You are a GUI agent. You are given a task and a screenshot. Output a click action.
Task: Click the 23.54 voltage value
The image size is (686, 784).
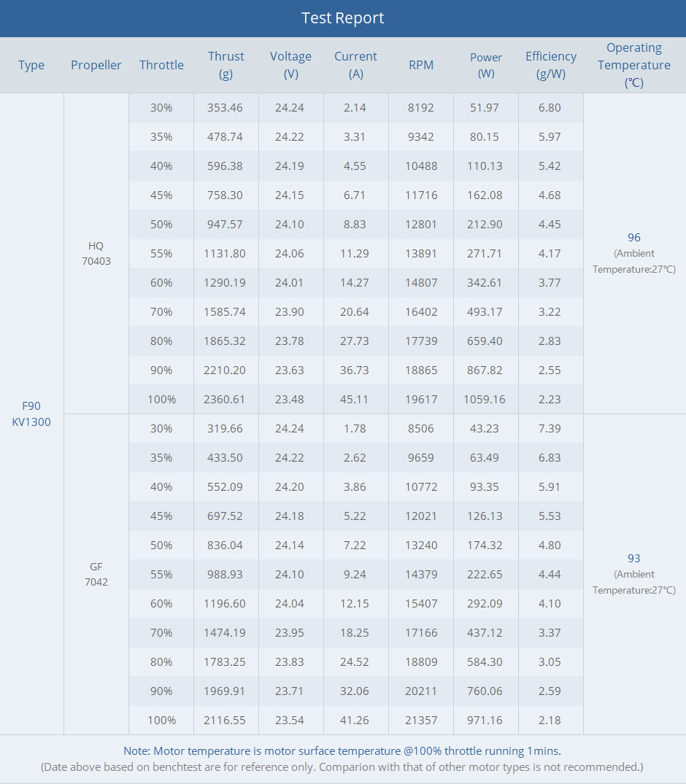290,720
